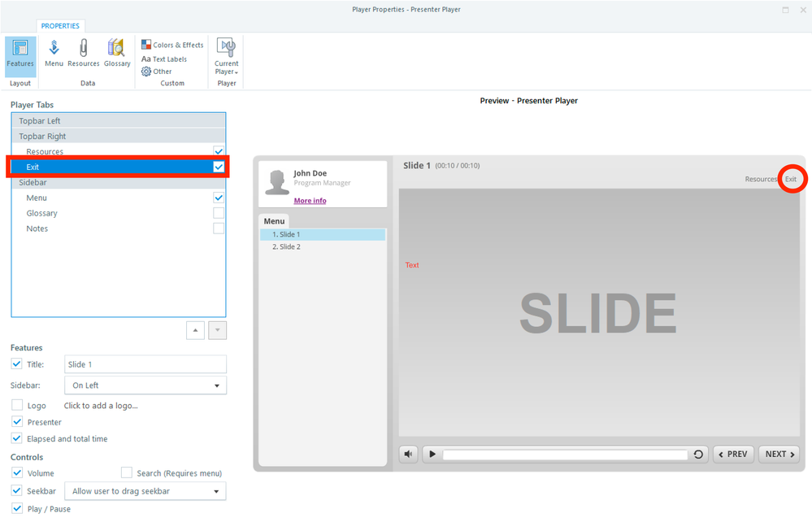Move selected tab up with arrow button
This screenshot has height=518, width=812.
click(x=195, y=330)
